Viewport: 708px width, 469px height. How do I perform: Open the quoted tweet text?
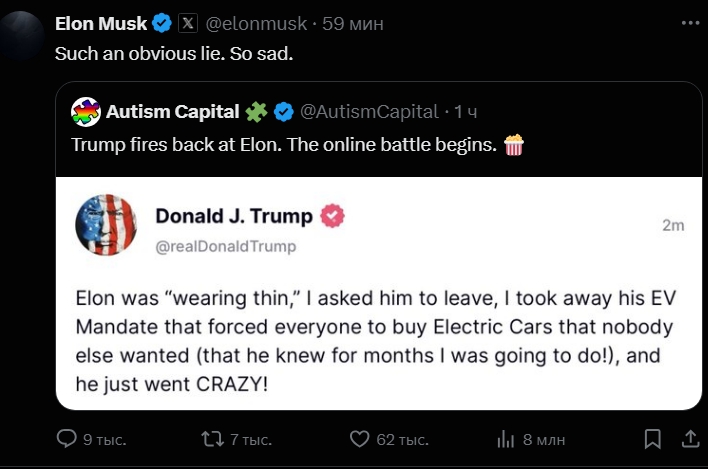coord(285,145)
